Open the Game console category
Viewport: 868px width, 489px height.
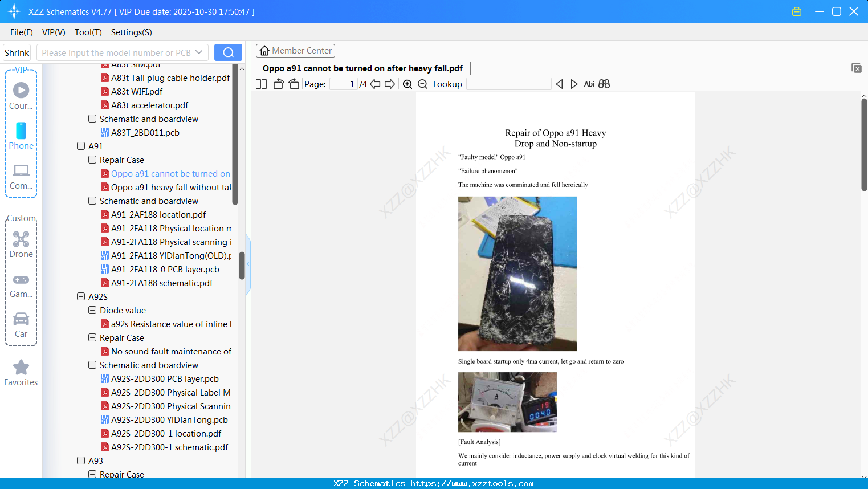[x=21, y=285]
